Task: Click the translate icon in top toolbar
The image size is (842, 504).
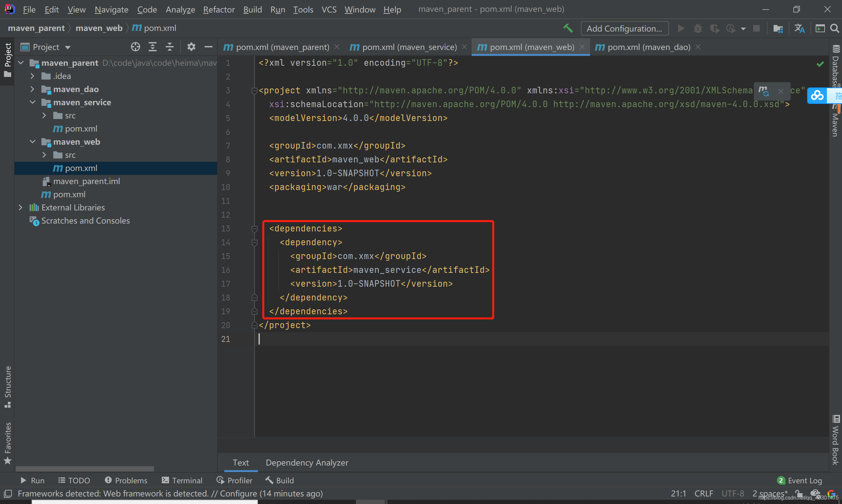Action: 799,29
